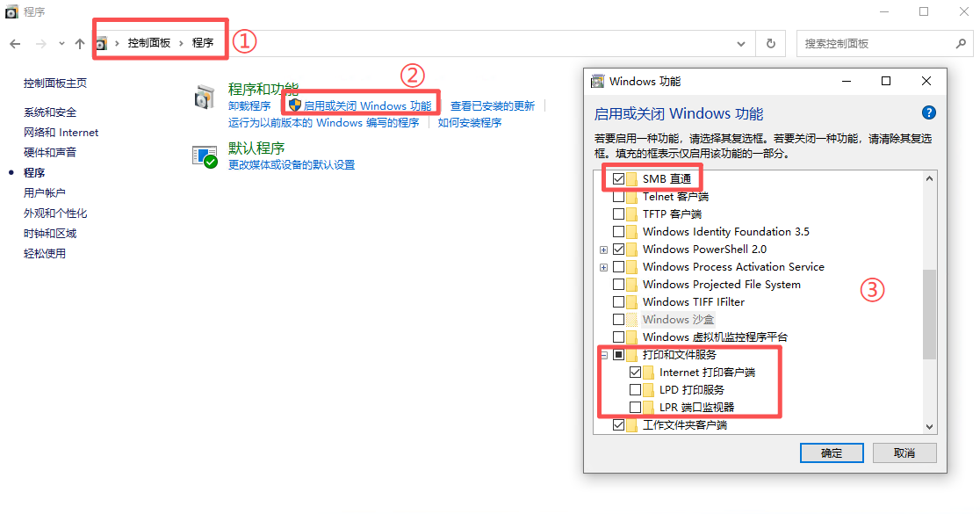Collapse 打印和文件服务 tree node
980x514 pixels.
604,355
